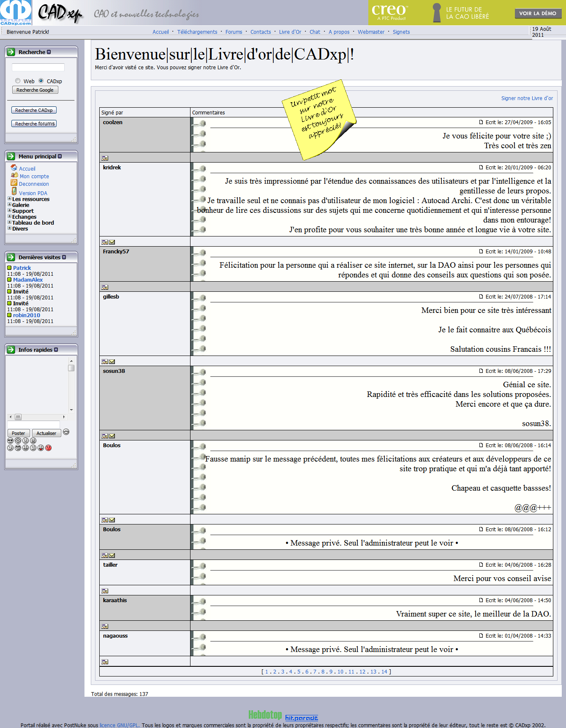Expand the Galerie menu section
The height and width of the screenshot is (728, 566).
click(x=9, y=204)
